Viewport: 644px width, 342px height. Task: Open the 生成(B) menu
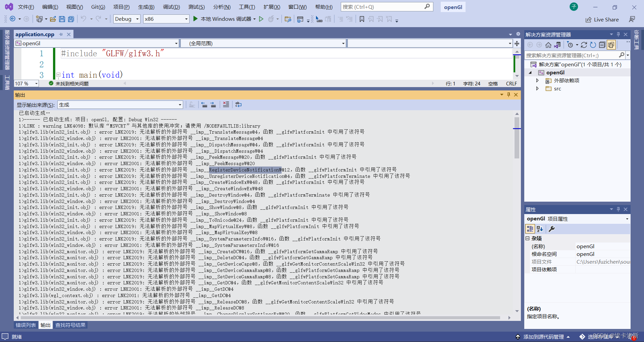(x=146, y=7)
